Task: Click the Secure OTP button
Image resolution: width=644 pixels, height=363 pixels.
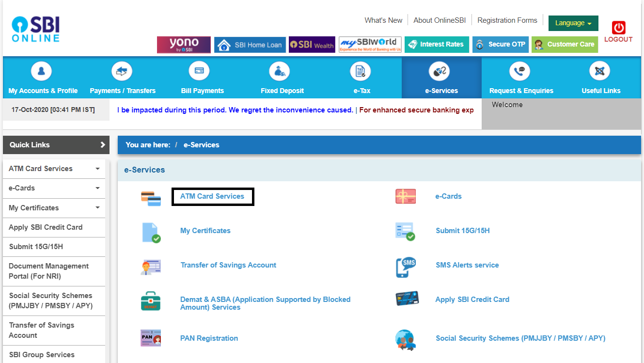Action: pos(501,45)
